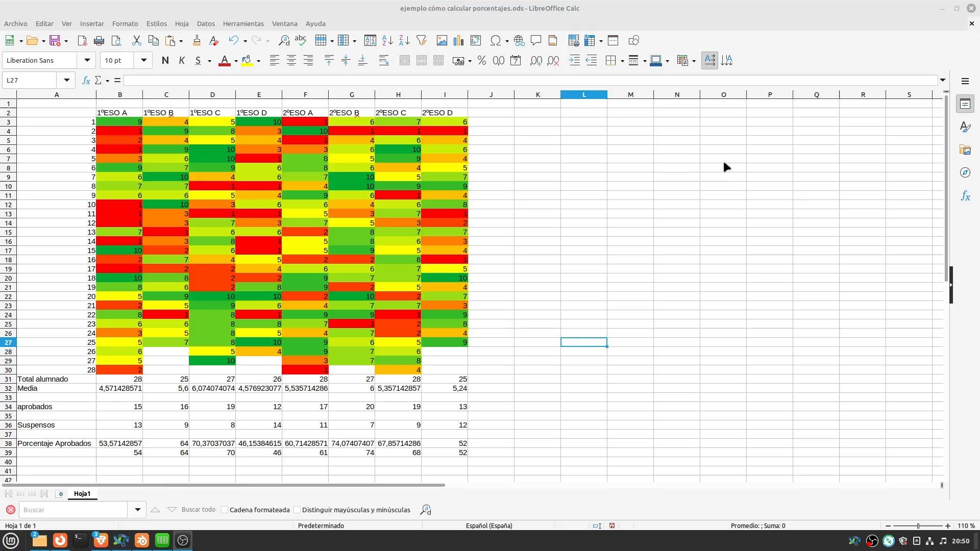Open the font size dropdown arrow
The image size is (980, 551).
click(x=143, y=61)
